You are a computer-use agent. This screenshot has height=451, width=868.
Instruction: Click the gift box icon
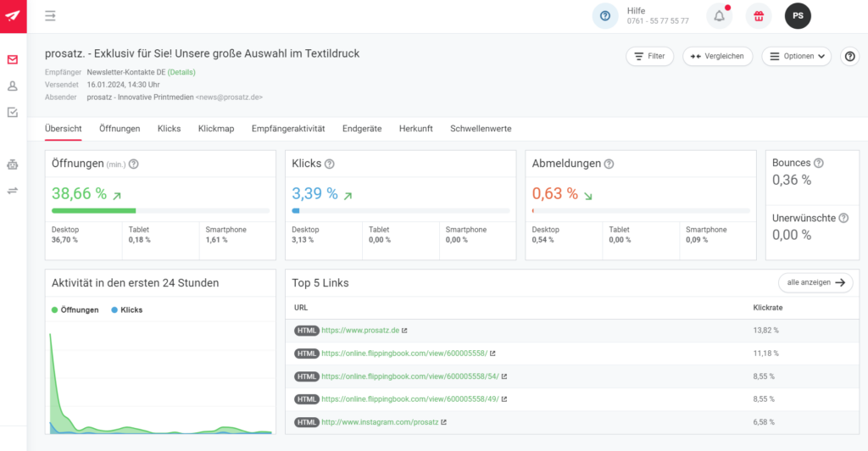pyautogui.click(x=759, y=15)
